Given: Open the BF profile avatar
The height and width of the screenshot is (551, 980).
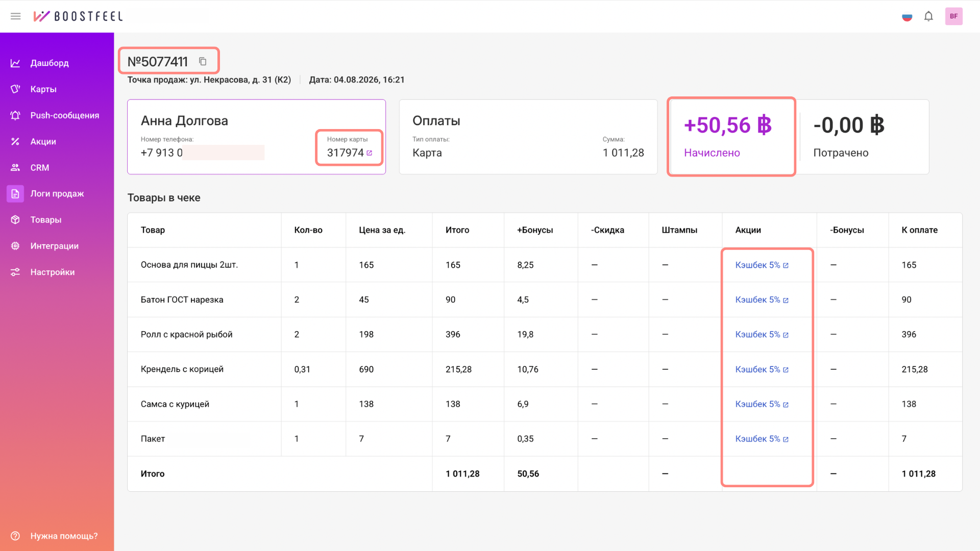Looking at the screenshot, I should pos(953,16).
